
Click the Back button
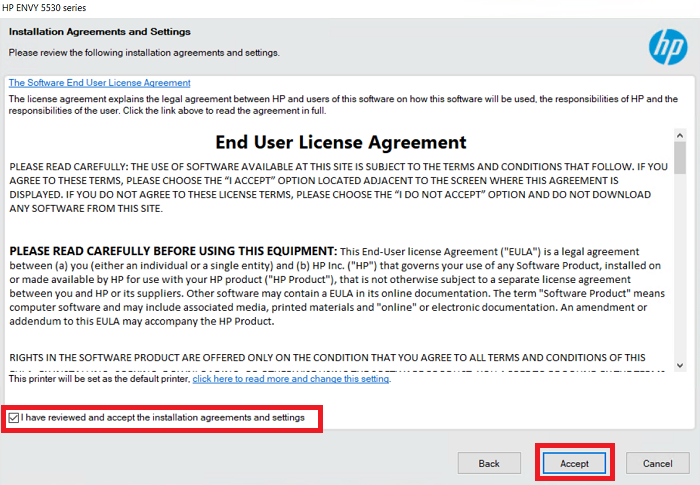tap(489, 464)
